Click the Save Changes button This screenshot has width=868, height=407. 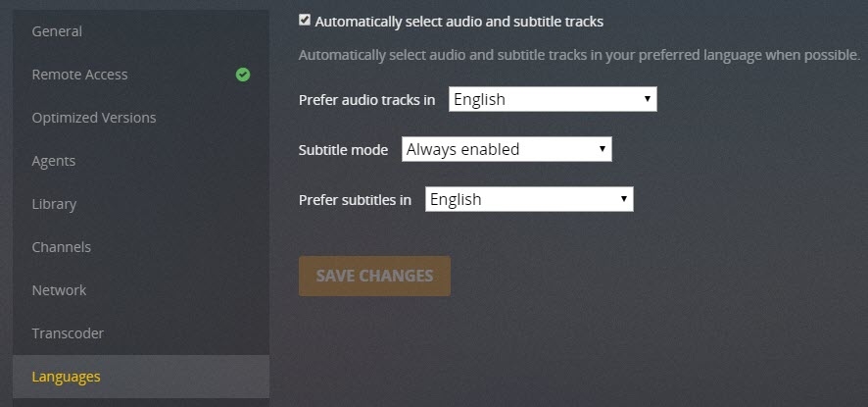pyautogui.click(x=374, y=276)
